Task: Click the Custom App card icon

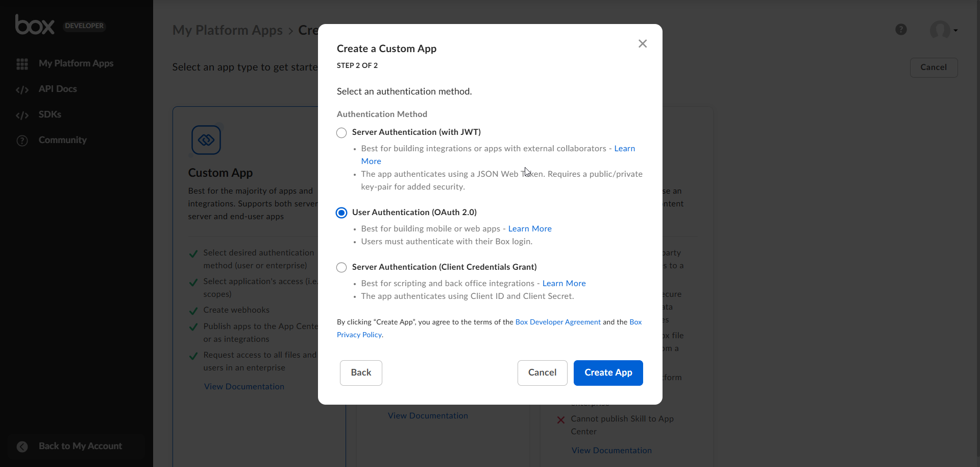Action: click(206, 139)
